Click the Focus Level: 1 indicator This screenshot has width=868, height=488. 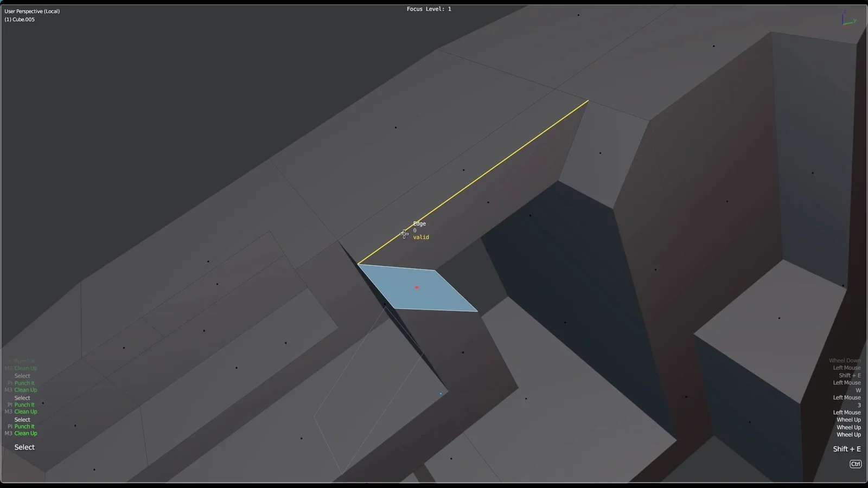tap(429, 9)
